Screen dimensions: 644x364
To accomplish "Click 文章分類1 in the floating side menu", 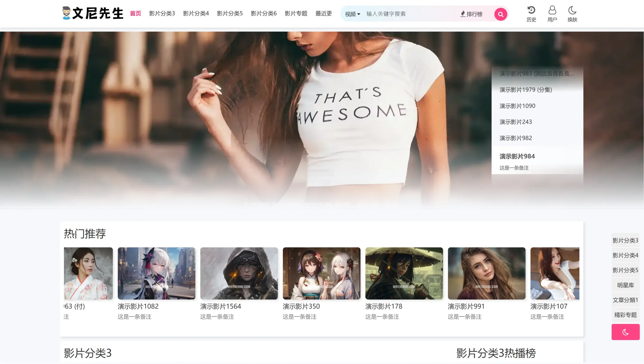I will click(x=625, y=300).
